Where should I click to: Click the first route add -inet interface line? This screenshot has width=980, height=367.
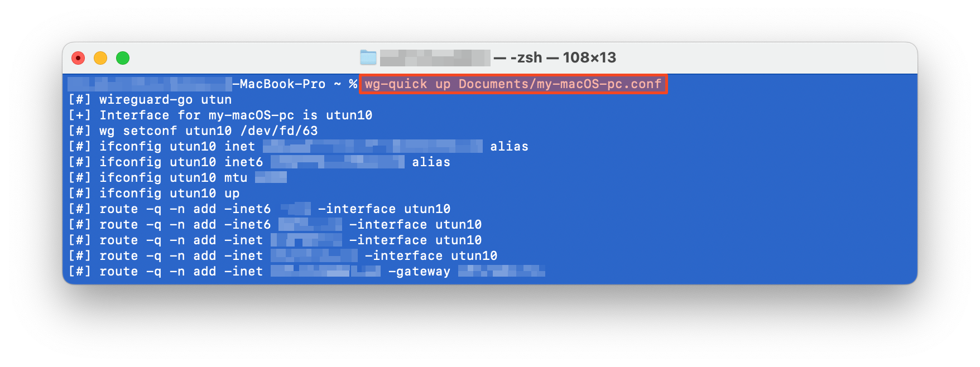[275, 240]
